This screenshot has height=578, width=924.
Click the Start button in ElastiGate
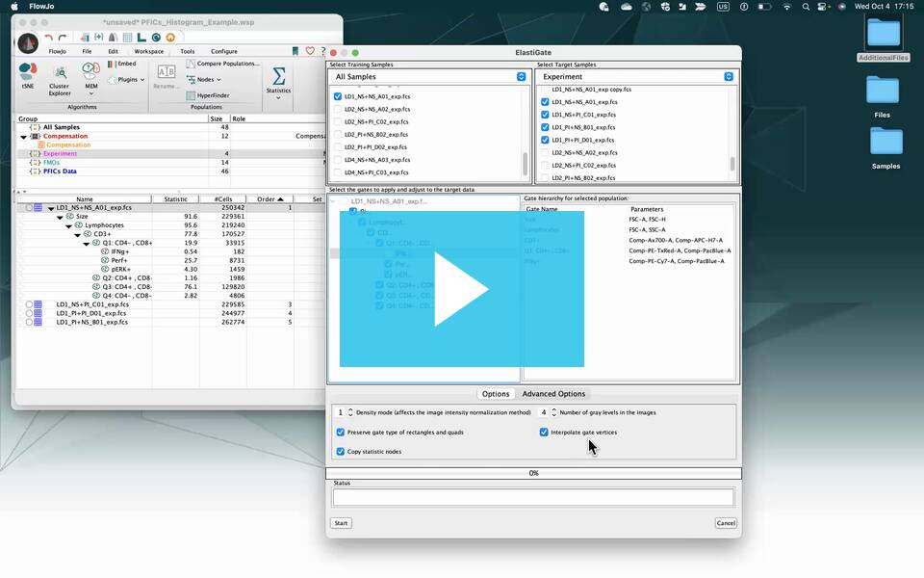[x=341, y=523]
